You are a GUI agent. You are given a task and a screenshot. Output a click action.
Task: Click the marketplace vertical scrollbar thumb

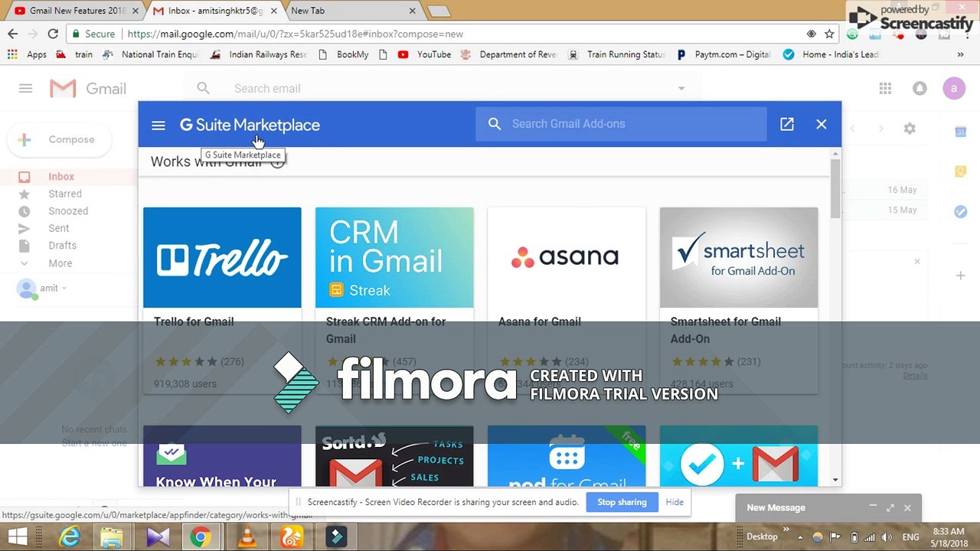coord(835,190)
